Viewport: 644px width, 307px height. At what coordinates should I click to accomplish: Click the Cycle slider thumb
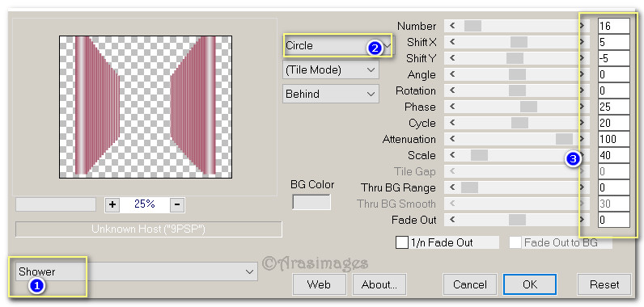click(519, 123)
